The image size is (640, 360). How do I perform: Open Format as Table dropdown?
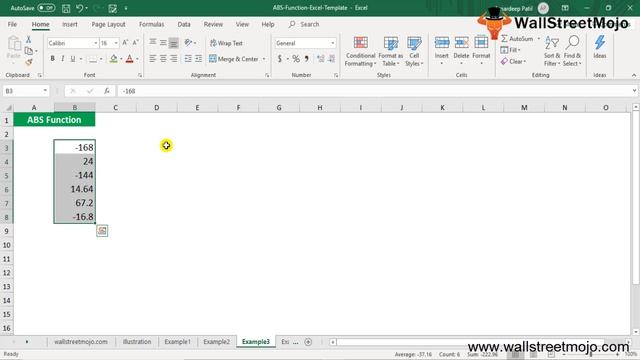click(x=391, y=51)
